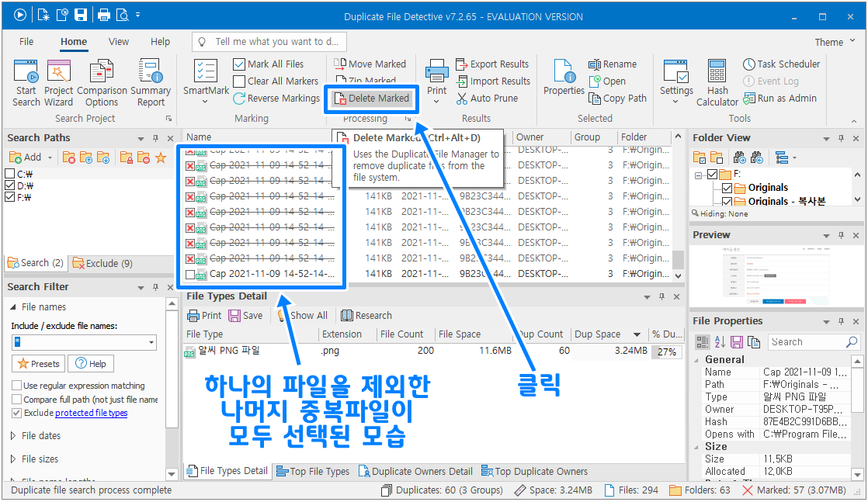Toggle the Clear All Markers checkbox

coord(239,81)
